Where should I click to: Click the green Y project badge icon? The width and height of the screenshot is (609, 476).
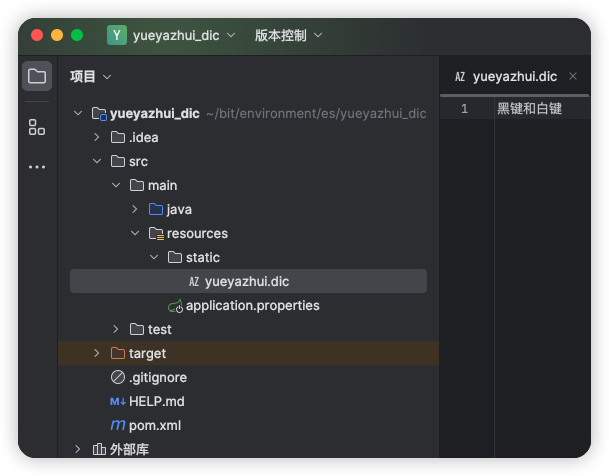[x=117, y=35]
